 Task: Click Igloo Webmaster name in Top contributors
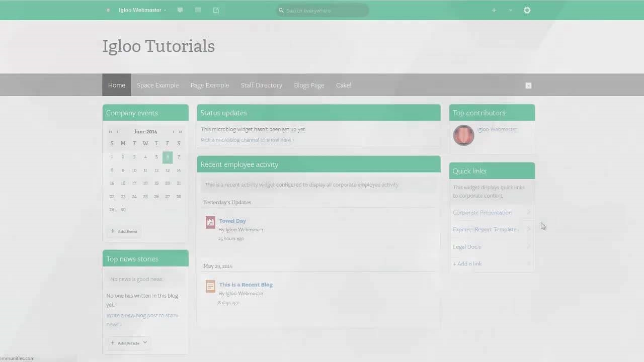pyautogui.click(x=497, y=129)
